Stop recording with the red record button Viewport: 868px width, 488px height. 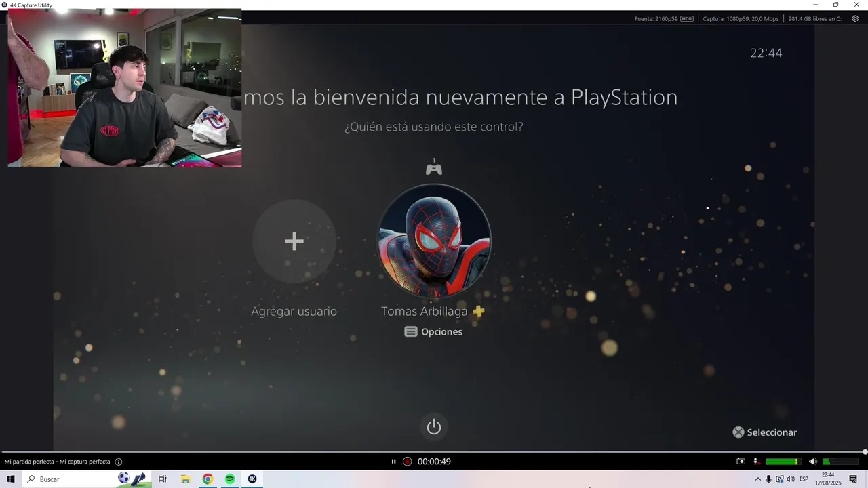[407, 462]
